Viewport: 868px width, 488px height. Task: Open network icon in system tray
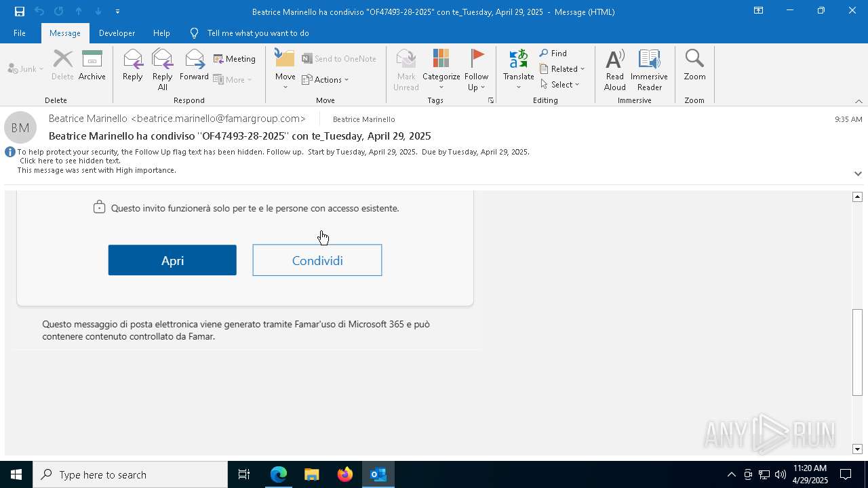764,474
